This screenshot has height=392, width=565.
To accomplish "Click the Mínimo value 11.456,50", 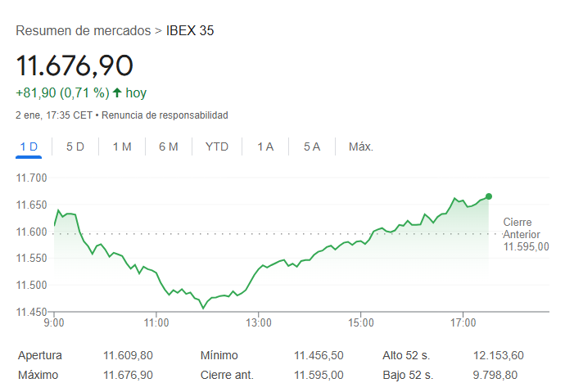I will pyautogui.click(x=319, y=356).
